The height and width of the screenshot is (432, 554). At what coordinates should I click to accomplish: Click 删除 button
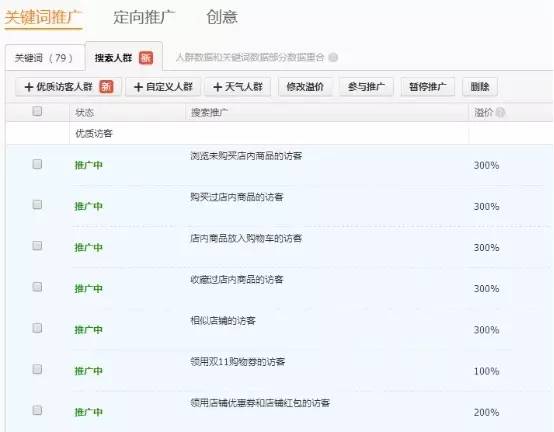(480, 87)
